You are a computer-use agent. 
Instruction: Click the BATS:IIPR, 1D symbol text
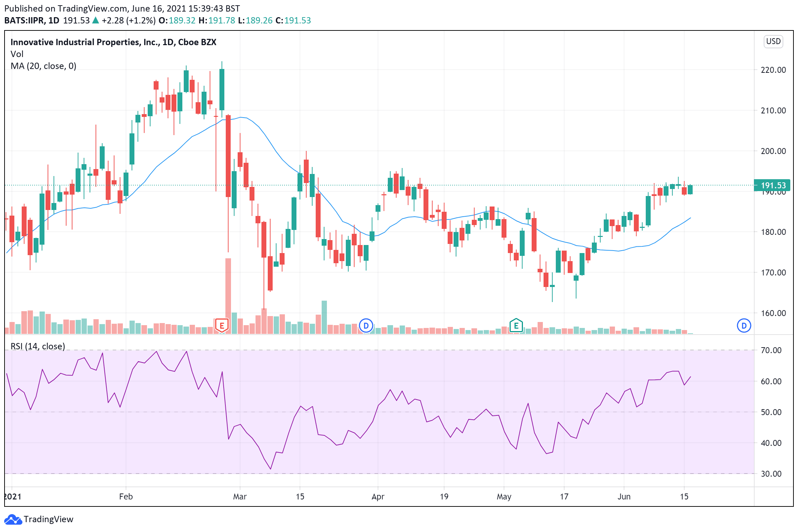pyautogui.click(x=31, y=21)
